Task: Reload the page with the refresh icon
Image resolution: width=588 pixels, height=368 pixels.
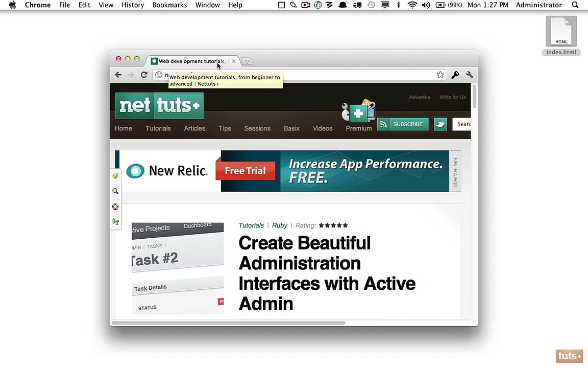Action: (x=144, y=75)
